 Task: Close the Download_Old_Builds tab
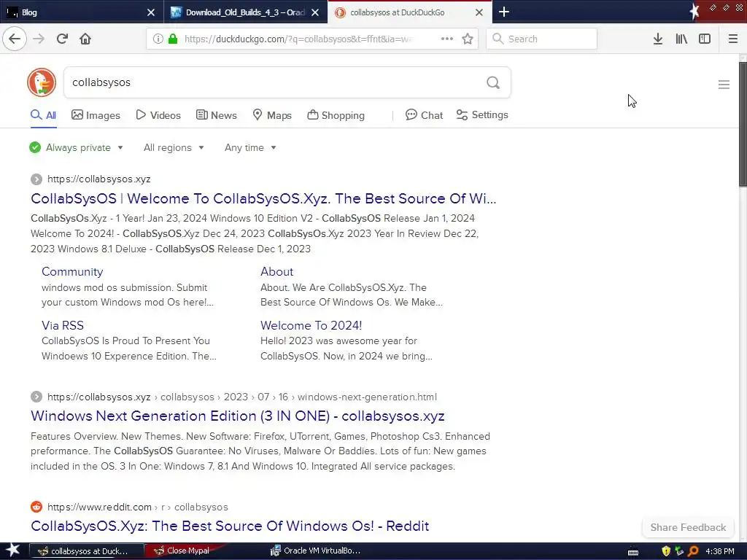[x=315, y=12]
